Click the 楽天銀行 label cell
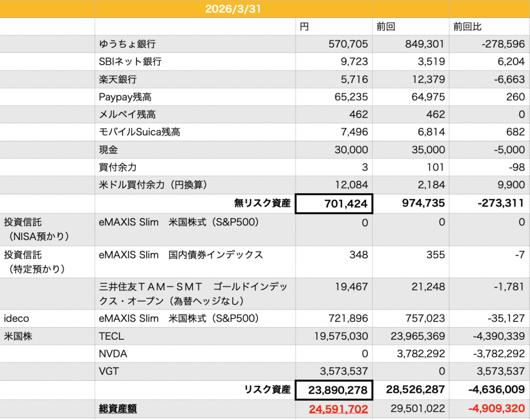Viewport: 530px width, 420px height. point(118,79)
